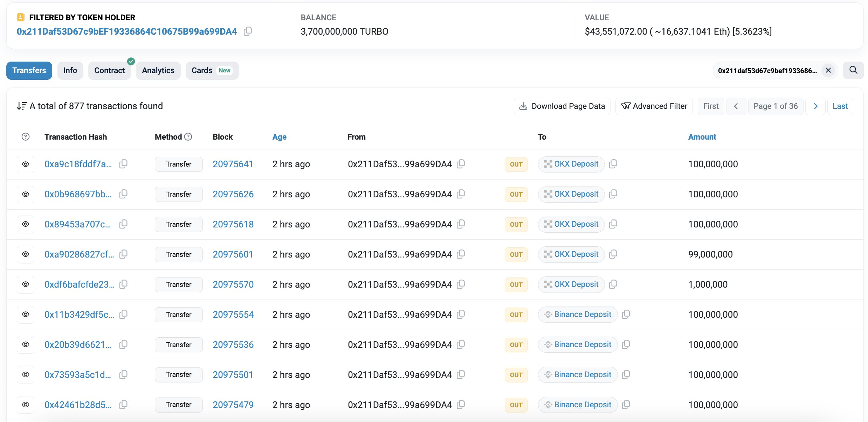Copy hash 0xa90286827cf transaction
The image size is (868, 422).
click(x=123, y=254)
